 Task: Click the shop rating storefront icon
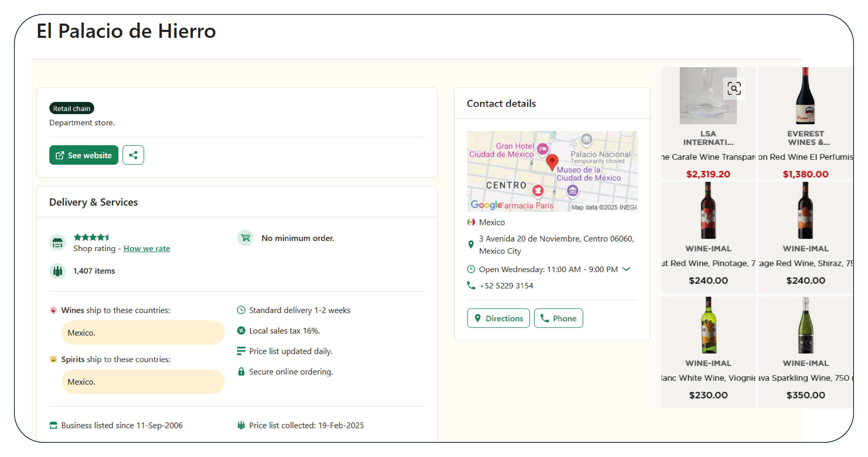point(58,242)
